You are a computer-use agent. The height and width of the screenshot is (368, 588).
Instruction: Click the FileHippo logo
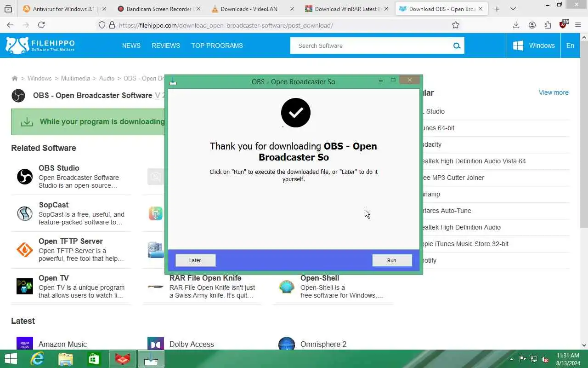tap(40, 45)
